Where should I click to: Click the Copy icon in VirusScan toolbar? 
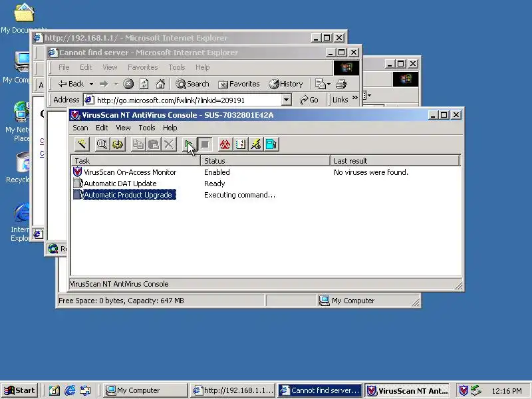(138, 144)
